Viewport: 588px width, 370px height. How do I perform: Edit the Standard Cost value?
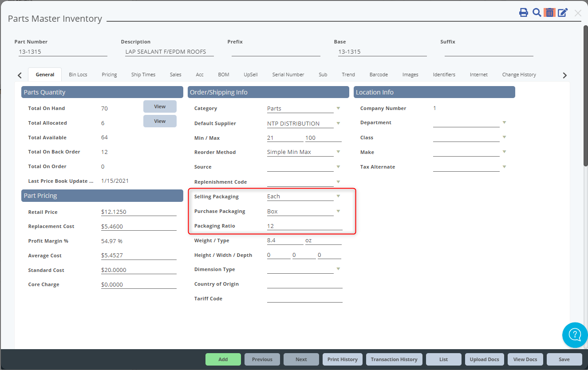tap(139, 270)
